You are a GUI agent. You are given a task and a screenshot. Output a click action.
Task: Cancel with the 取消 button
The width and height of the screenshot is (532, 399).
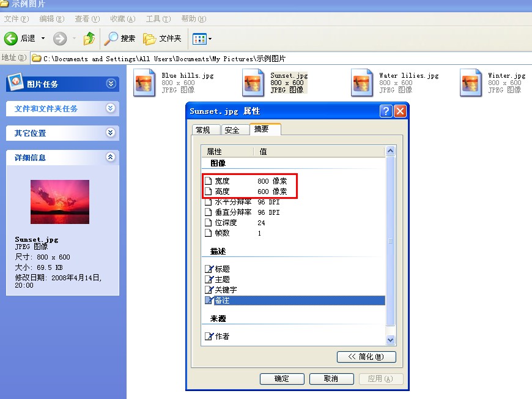[331, 379]
